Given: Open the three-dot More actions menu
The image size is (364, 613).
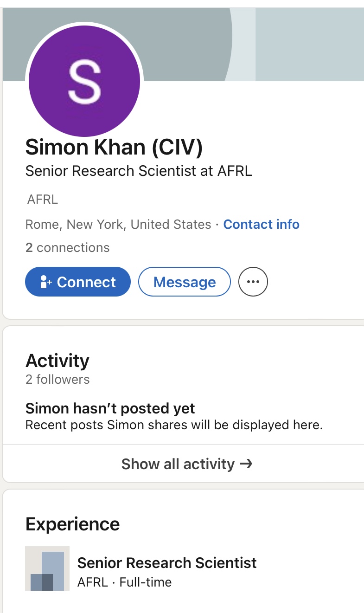Looking at the screenshot, I should click(x=253, y=282).
